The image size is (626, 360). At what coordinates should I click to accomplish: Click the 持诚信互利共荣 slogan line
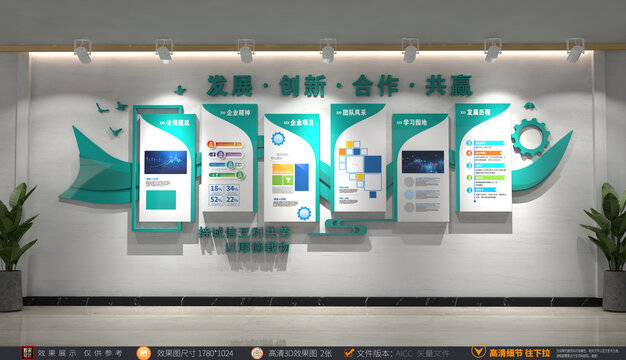click(x=244, y=233)
